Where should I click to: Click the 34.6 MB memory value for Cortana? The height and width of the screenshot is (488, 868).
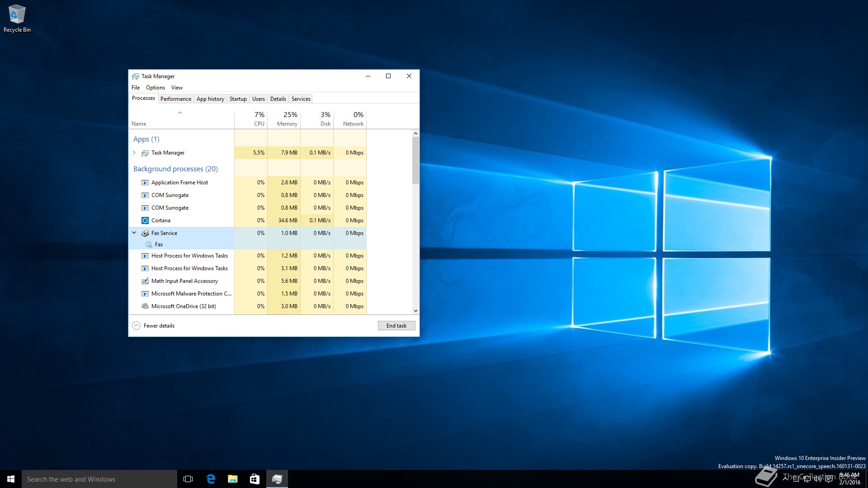click(x=288, y=221)
